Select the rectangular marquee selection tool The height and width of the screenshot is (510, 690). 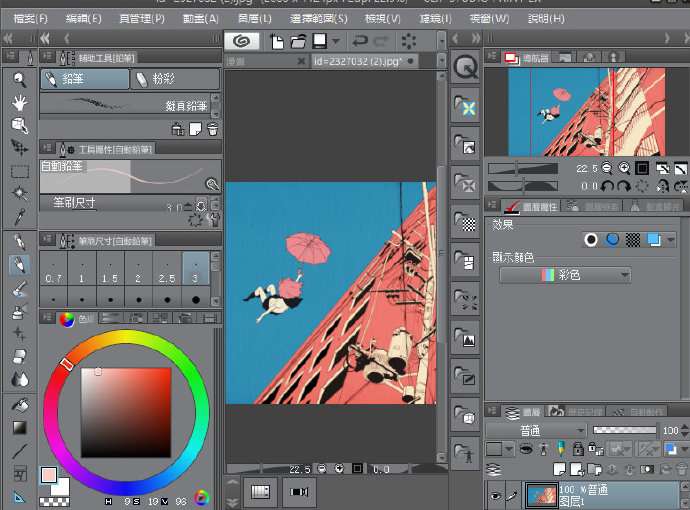pos(19,171)
